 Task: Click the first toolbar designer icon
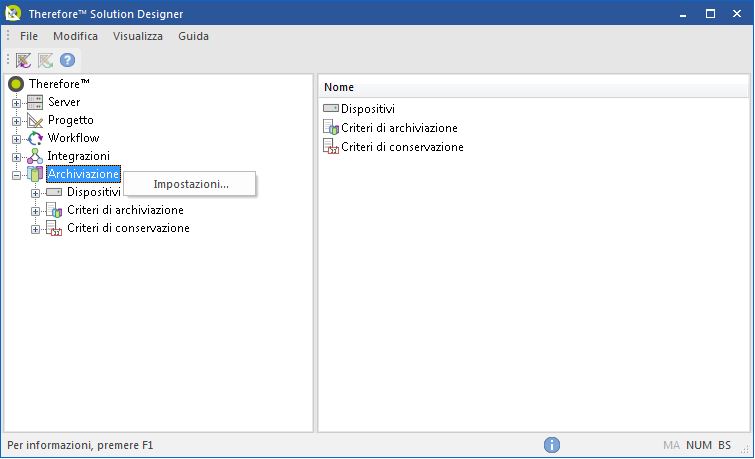click(23, 60)
